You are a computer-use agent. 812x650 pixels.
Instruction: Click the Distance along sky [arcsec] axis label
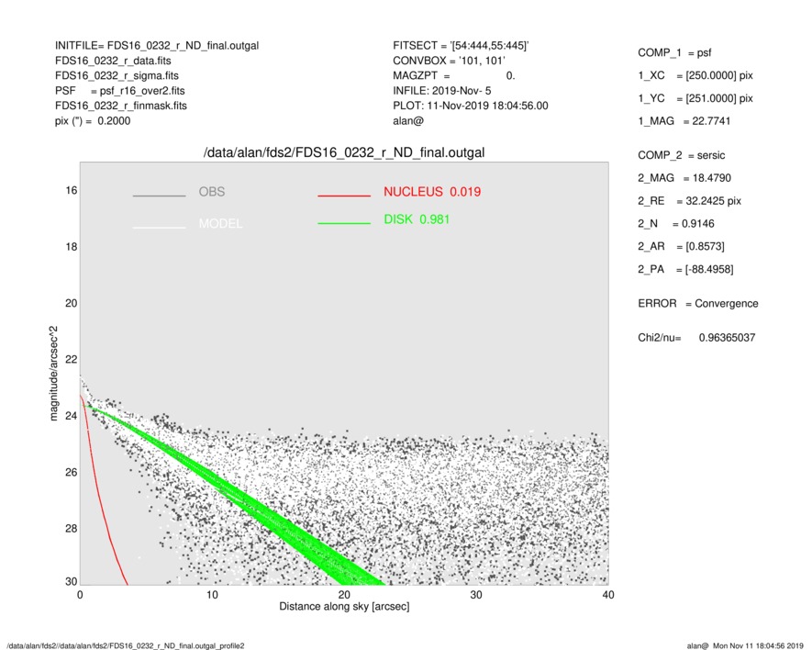coord(344,607)
